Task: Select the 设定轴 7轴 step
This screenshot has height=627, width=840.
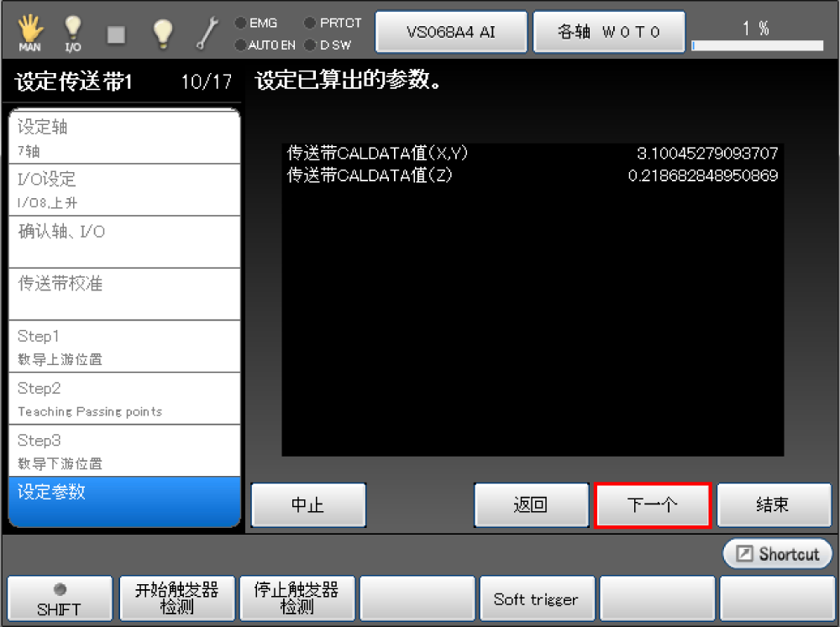Action: pos(124,137)
